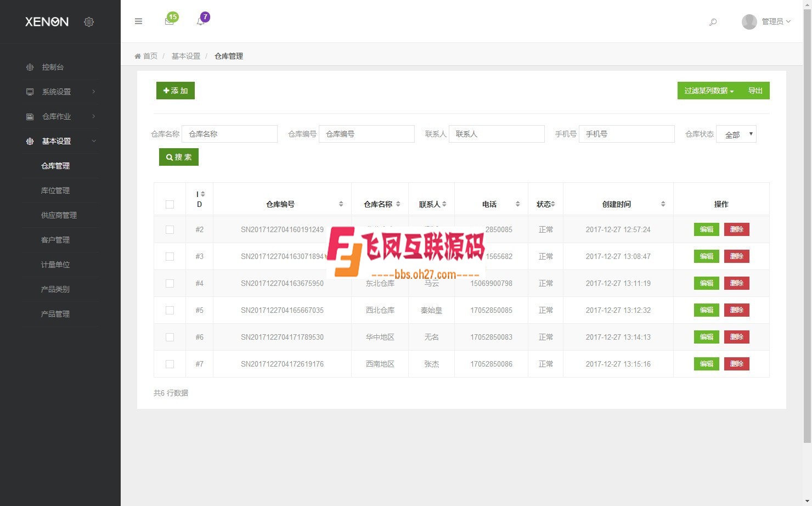Check the box for row #4
This screenshot has height=506, width=812.
coord(170,283)
